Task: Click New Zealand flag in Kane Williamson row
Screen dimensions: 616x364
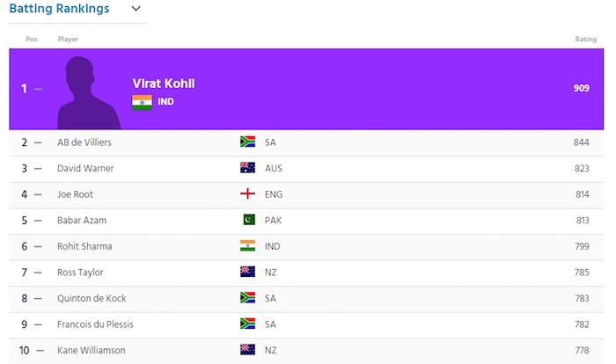Action: 247,350
